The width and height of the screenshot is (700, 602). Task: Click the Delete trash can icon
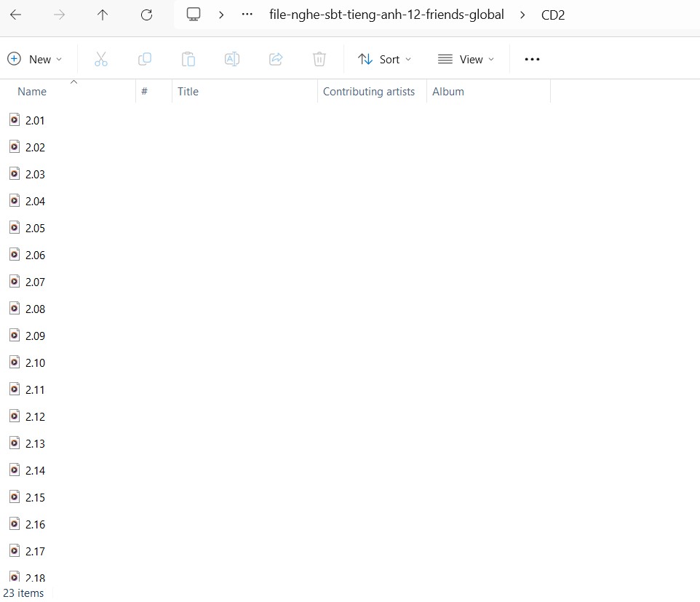pos(319,59)
